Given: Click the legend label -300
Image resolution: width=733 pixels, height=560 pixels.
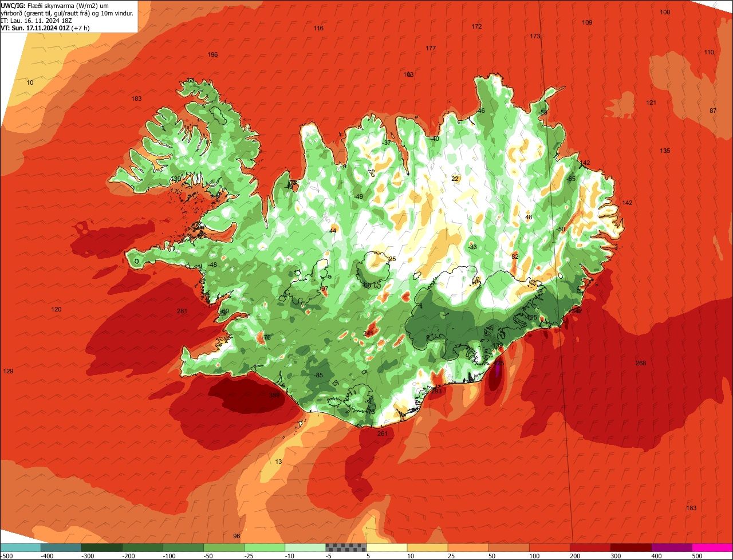Looking at the screenshot, I should click(x=88, y=556).
